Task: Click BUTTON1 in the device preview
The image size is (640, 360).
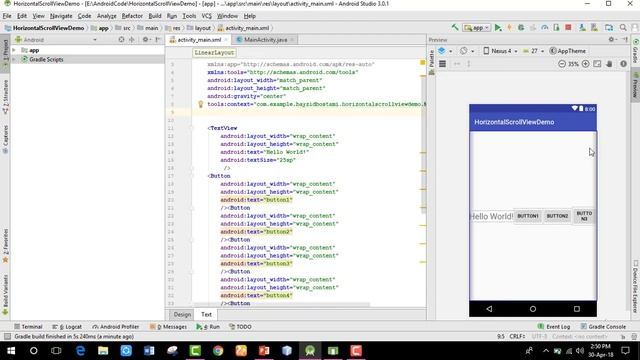Action: click(x=528, y=216)
